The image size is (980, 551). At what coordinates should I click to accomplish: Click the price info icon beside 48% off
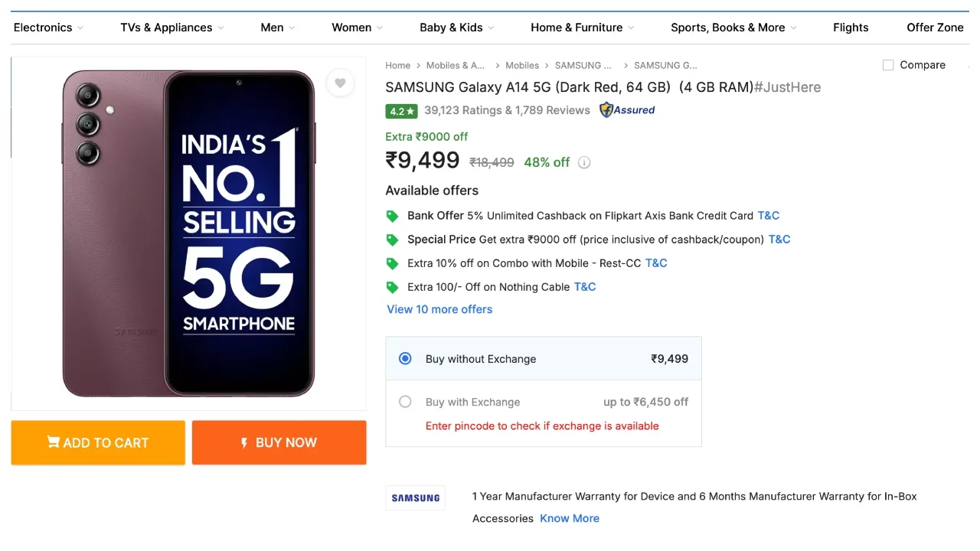pos(584,162)
